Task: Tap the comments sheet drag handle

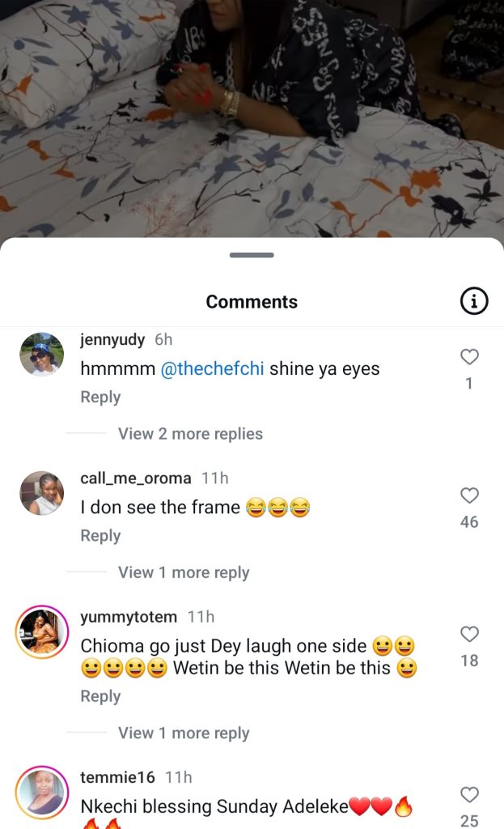Action: tap(252, 255)
